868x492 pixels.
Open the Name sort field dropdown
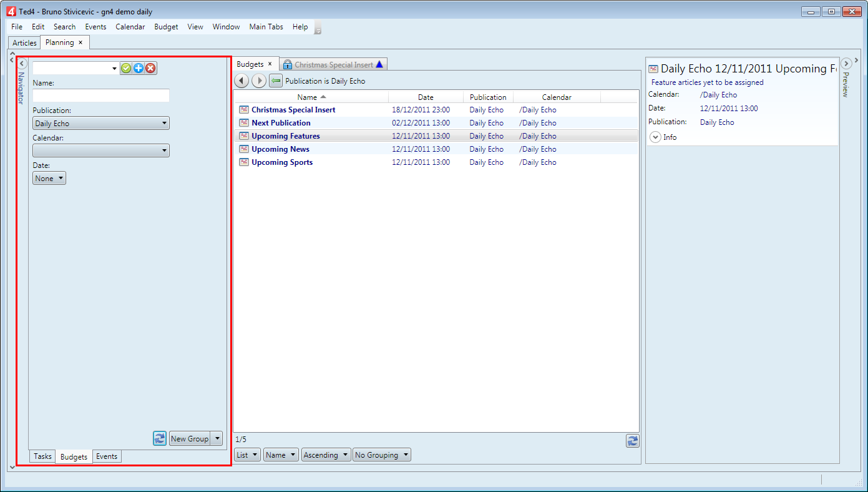click(281, 455)
